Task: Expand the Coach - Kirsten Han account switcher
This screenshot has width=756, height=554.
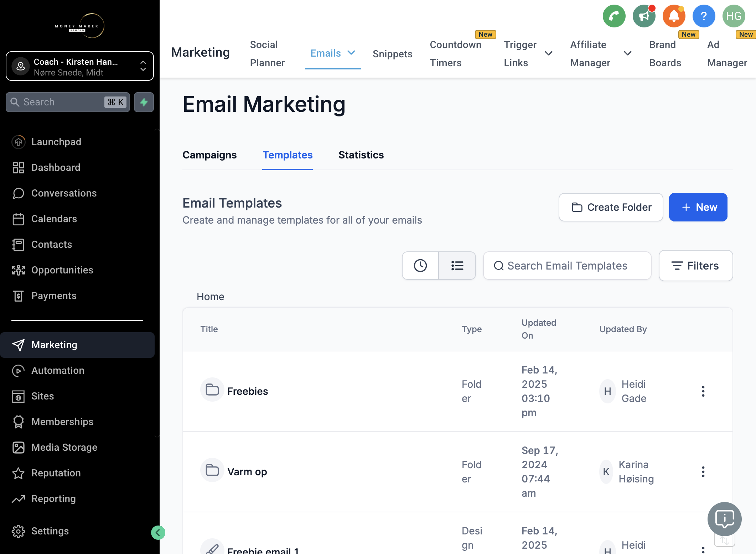Action: pos(80,66)
